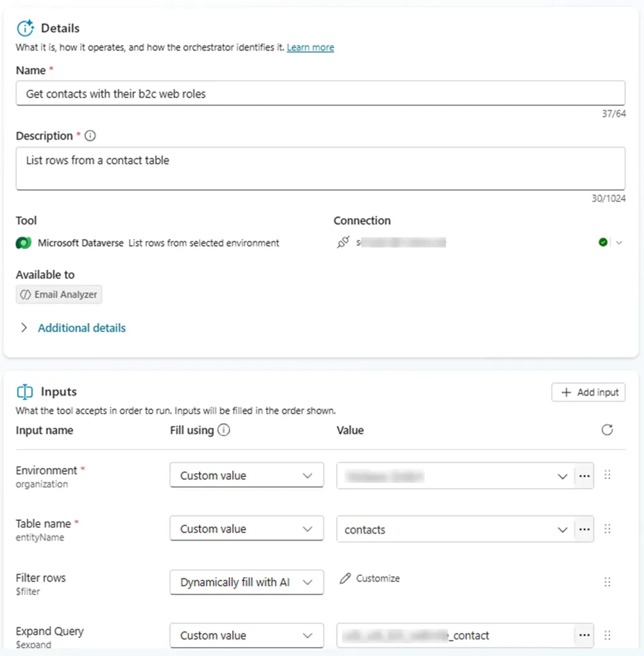Expand the Additional details section
This screenshot has height=656, width=644.
coord(81,328)
